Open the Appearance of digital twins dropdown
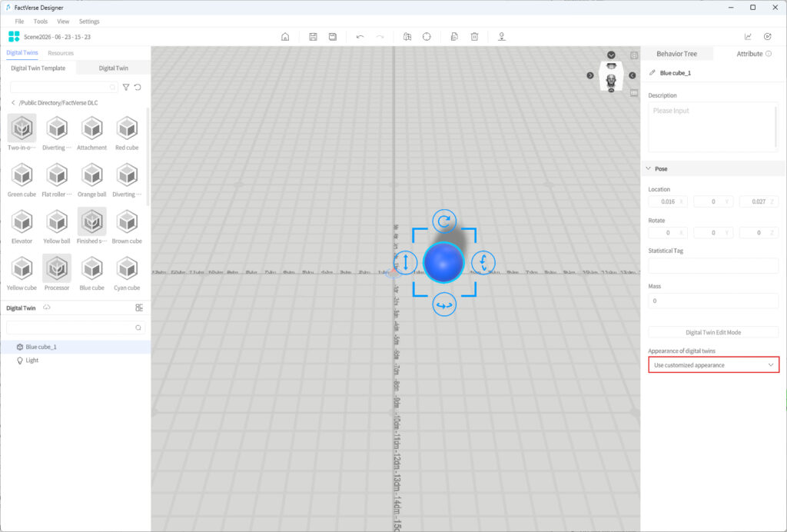Image resolution: width=787 pixels, height=532 pixels. tap(713, 365)
